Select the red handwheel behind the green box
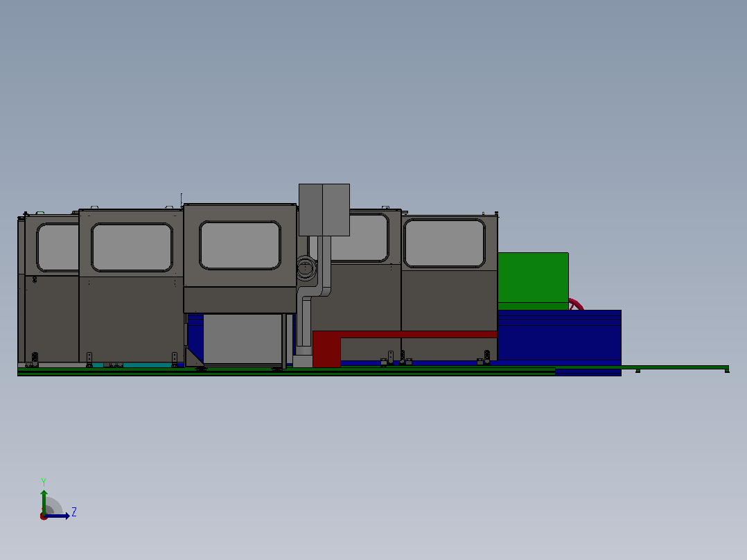747x560 pixels. 575,304
